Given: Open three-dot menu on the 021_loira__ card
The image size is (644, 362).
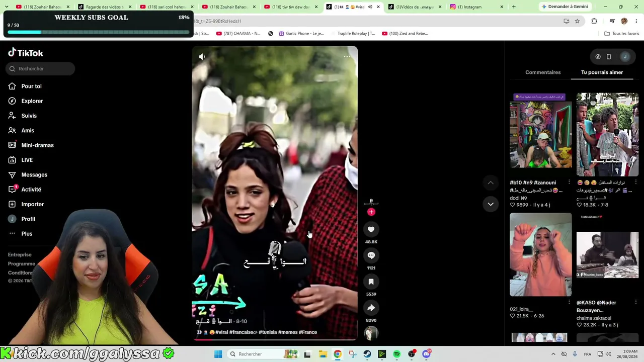Looking at the screenshot, I should 569,302.
